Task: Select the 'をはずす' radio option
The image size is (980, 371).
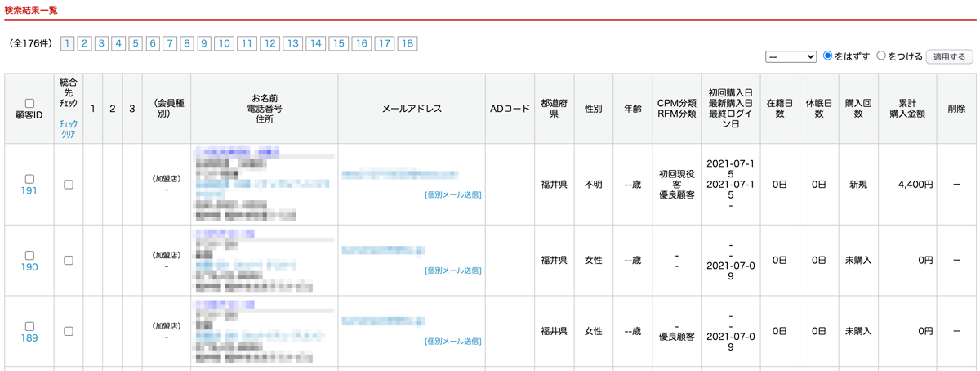Action: tap(828, 56)
